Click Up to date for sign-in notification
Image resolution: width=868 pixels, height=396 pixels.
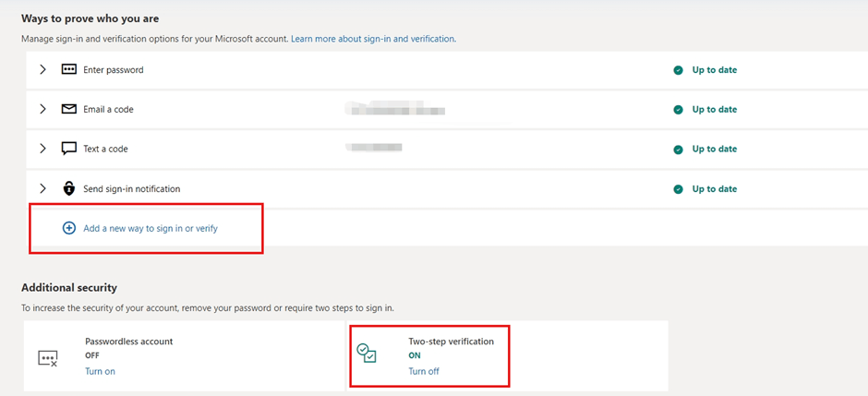tap(715, 189)
